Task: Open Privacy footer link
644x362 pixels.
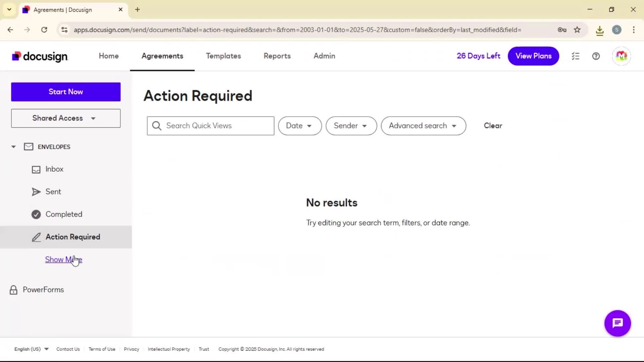Action: tap(131, 349)
